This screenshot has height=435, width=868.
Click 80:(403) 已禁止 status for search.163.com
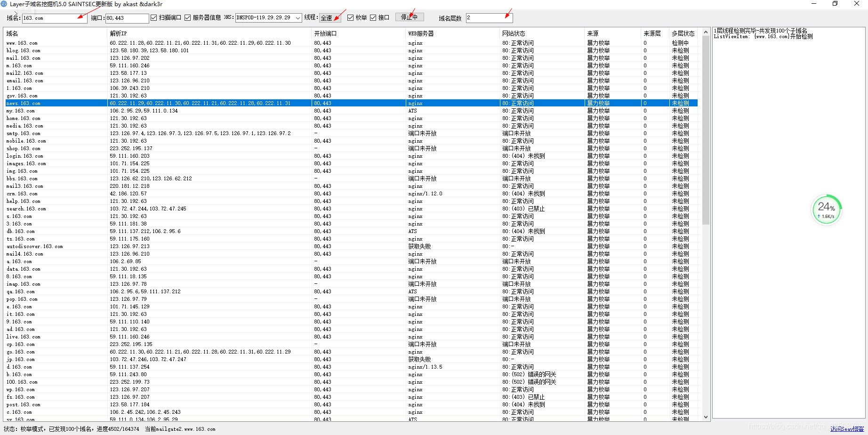tap(523, 209)
